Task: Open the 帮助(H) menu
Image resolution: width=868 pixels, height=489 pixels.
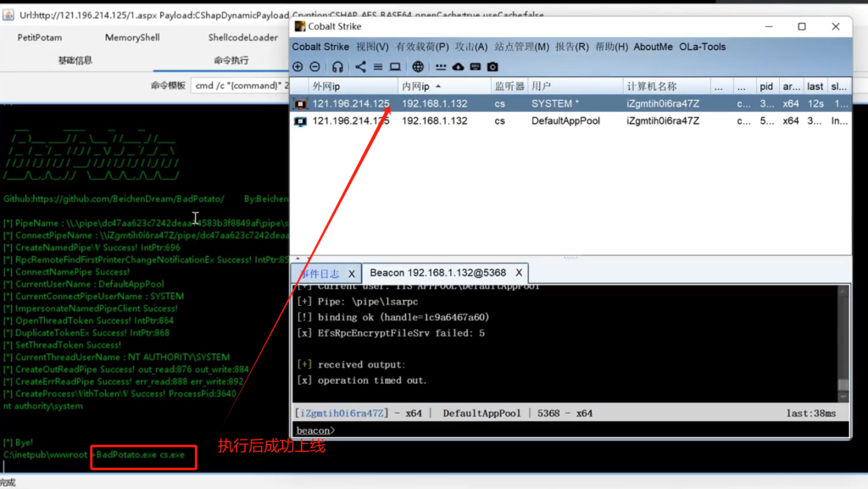Action: click(612, 47)
